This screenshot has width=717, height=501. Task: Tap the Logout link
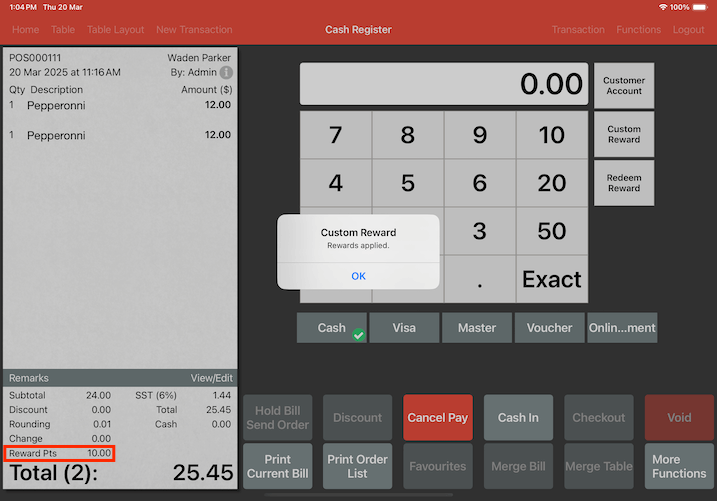[x=688, y=30]
